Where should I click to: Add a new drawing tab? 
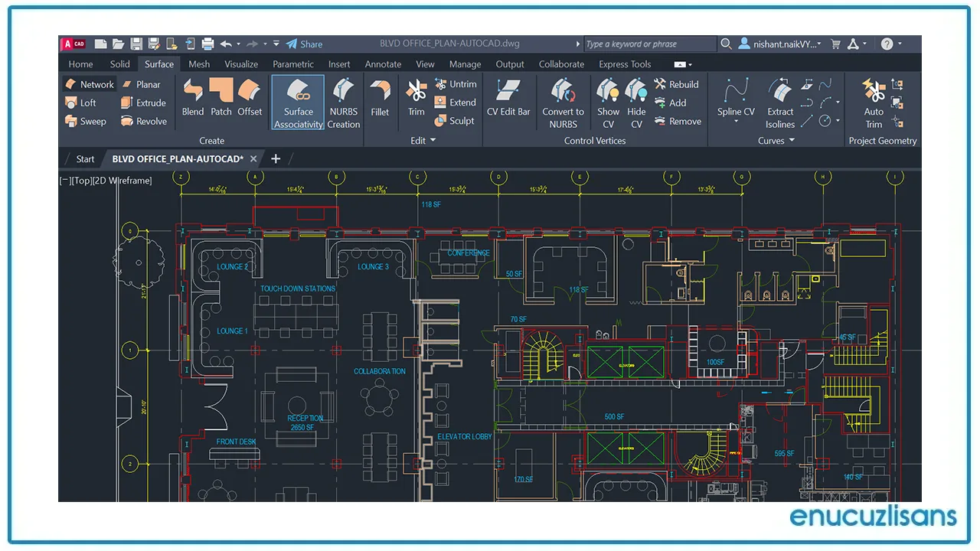click(x=276, y=159)
